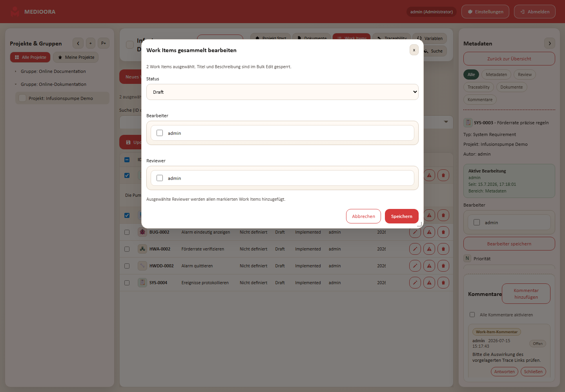
Task: Close the bulk edit dialog with x
Action: pos(414,50)
